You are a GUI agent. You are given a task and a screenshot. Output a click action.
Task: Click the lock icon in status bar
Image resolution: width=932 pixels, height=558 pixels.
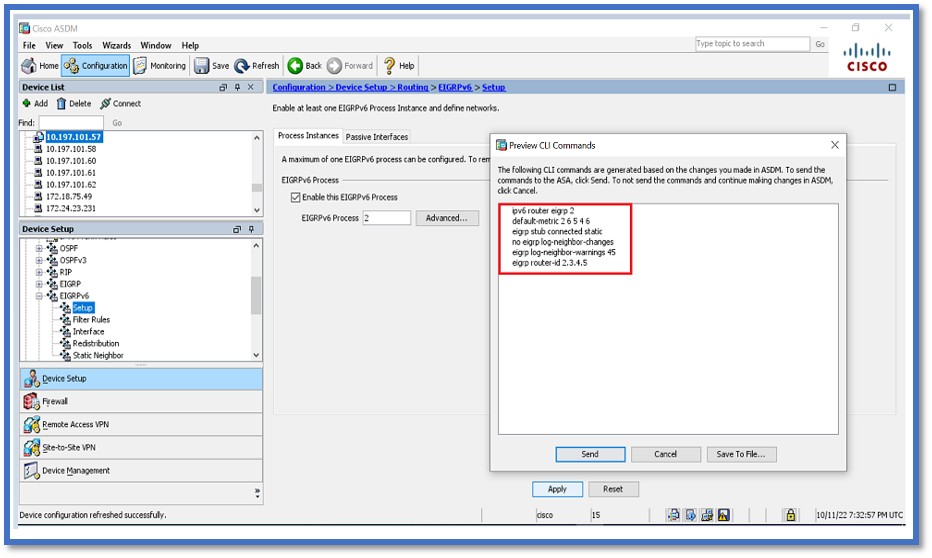pyautogui.click(x=790, y=515)
